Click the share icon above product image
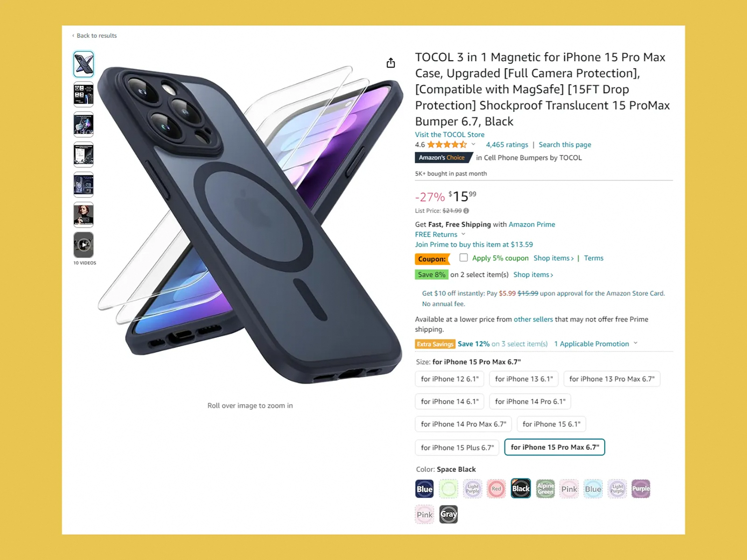The height and width of the screenshot is (560, 747). (391, 63)
